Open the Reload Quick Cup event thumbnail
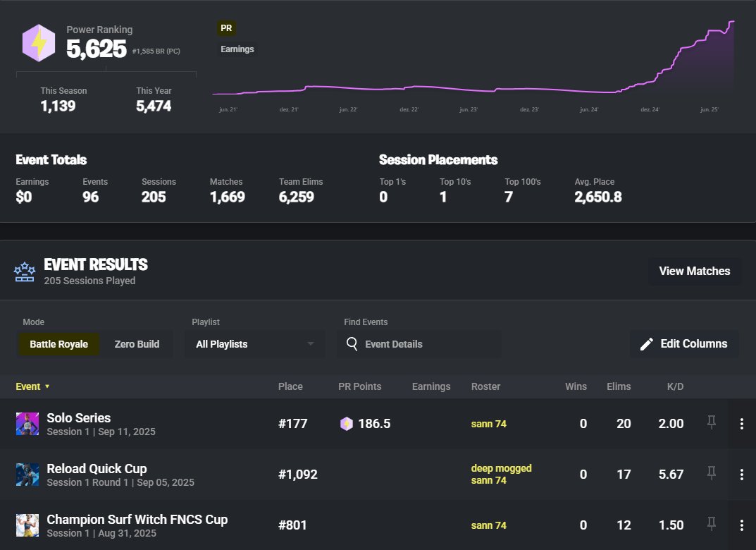756x550 pixels. tap(27, 475)
